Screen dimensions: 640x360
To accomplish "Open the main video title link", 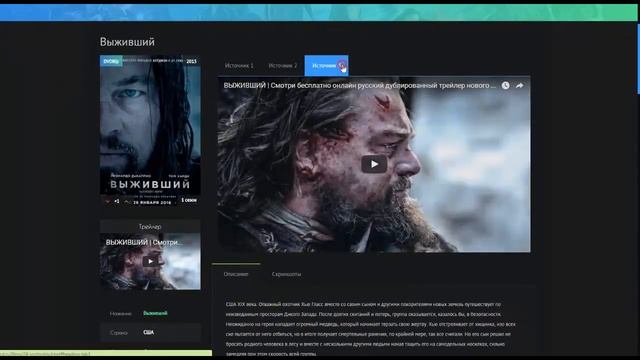I will pos(360,85).
